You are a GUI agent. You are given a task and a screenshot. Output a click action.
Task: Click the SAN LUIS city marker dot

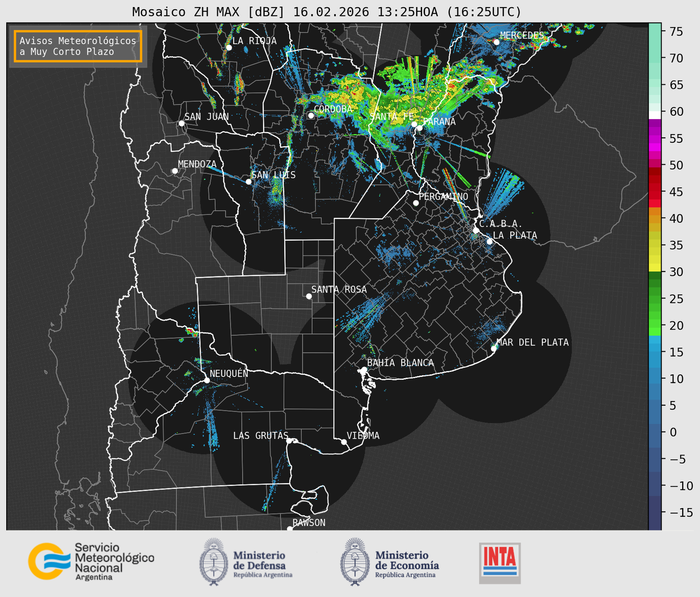click(249, 181)
